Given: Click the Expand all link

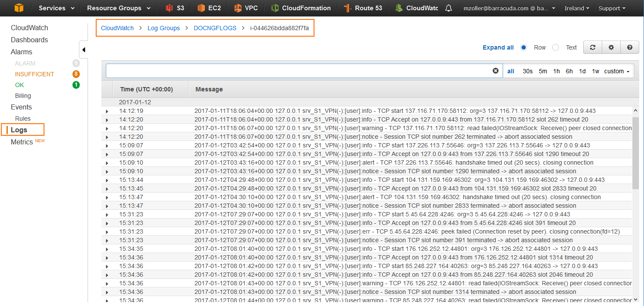Looking at the screenshot, I should 498,47.
